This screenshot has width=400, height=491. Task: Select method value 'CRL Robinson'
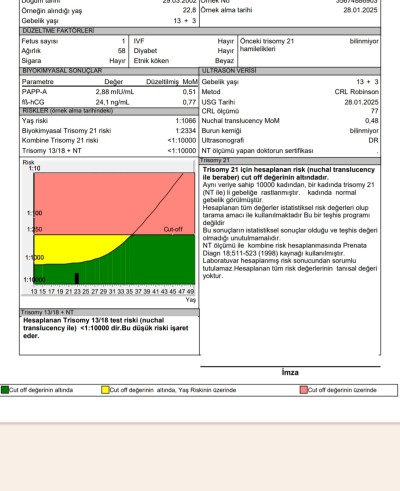(357, 92)
